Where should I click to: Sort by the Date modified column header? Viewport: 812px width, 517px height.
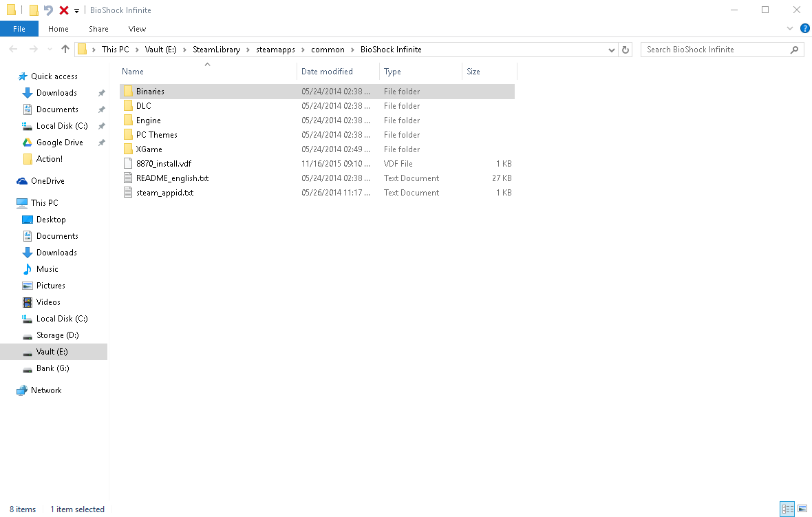327,72
